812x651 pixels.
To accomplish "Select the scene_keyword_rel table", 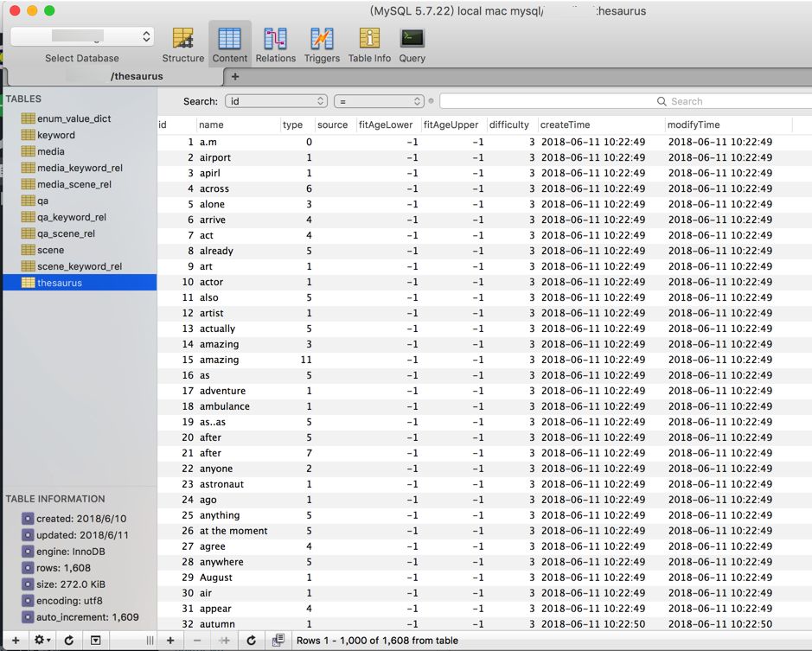I will coord(80,266).
